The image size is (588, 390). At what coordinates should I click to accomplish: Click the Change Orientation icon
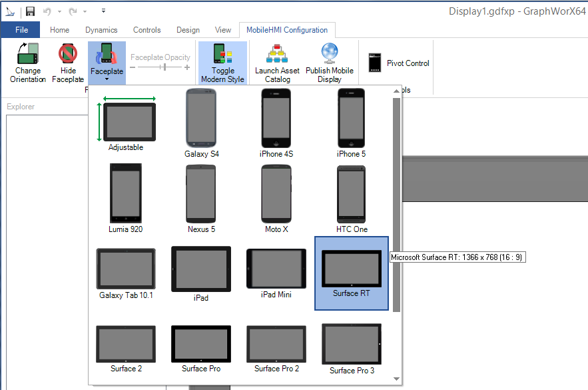click(28, 54)
